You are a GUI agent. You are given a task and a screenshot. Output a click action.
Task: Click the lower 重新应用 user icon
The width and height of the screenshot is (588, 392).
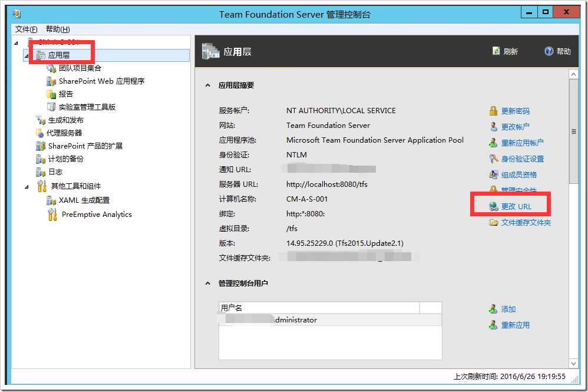click(493, 325)
